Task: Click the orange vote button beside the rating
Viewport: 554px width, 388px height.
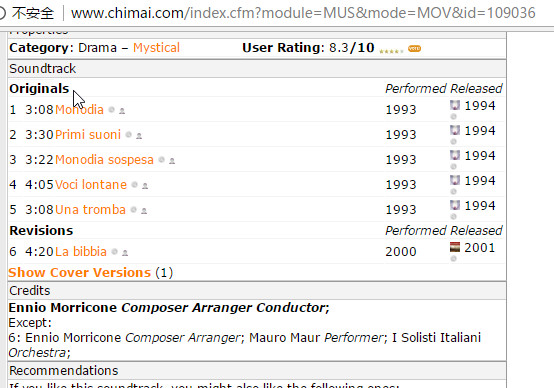Action: point(414,48)
